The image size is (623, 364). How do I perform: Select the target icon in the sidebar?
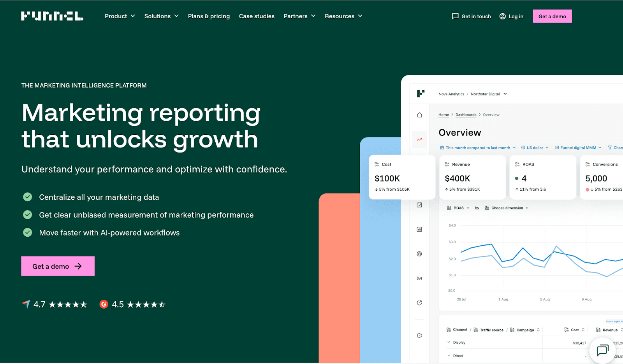419,253
